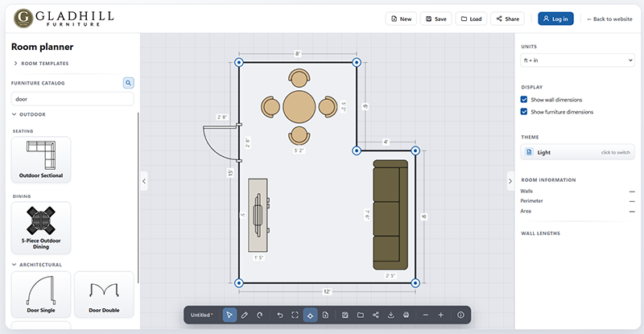Click the bottom-right wall corner handle
644x334 pixels.
pyautogui.click(x=415, y=283)
